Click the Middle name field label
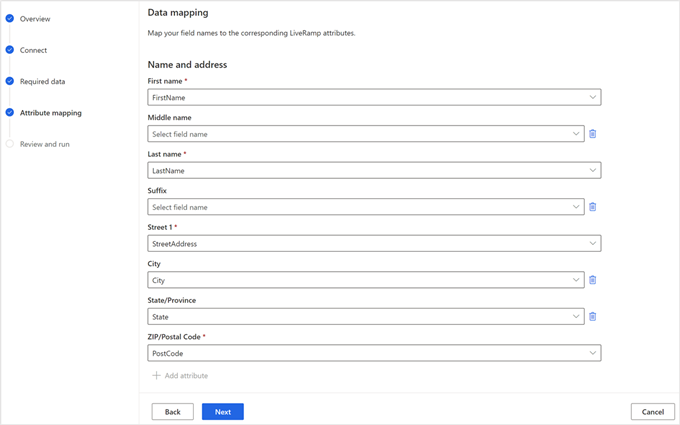Screen dimensions: 680x425 (x=169, y=118)
